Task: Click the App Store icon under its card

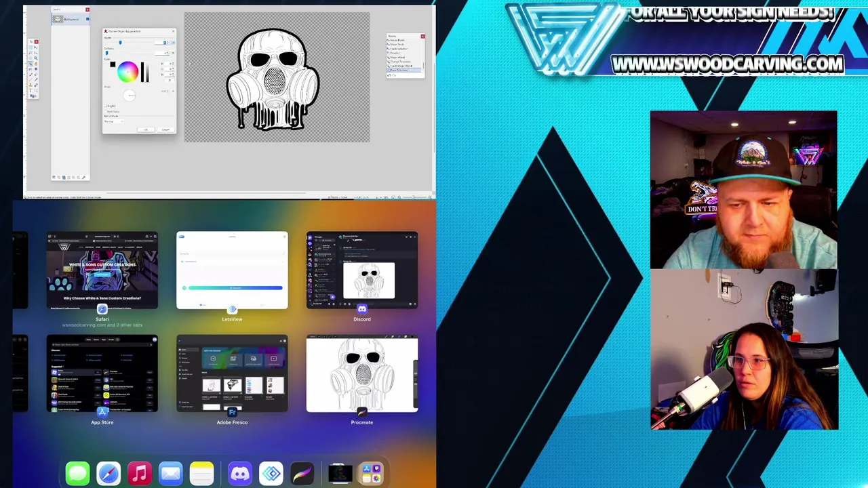Action: click(102, 412)
